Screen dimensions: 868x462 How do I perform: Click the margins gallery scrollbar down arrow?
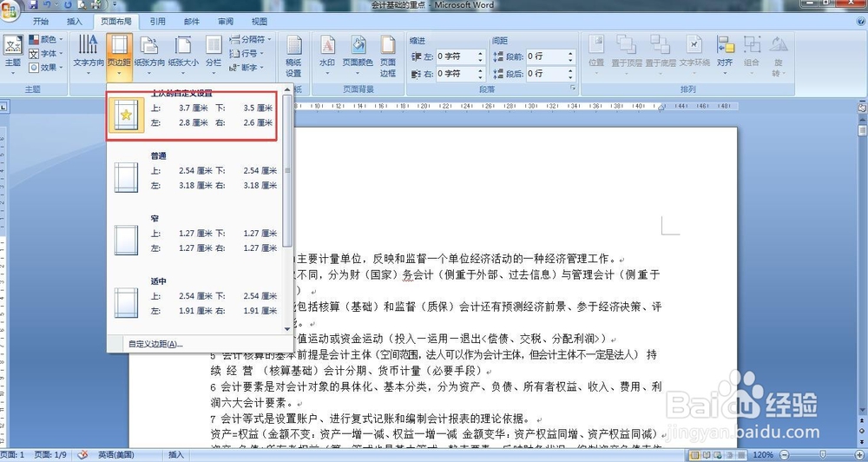(x=287, y=328)
